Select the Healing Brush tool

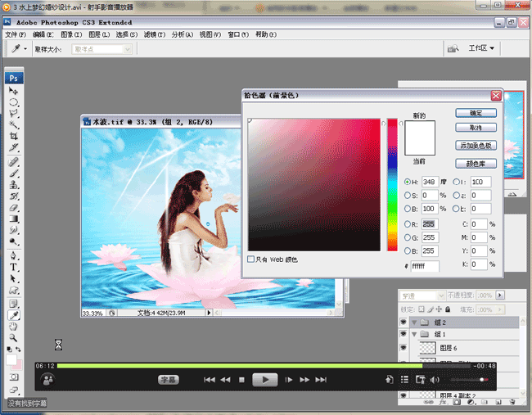tap(14, 162)
